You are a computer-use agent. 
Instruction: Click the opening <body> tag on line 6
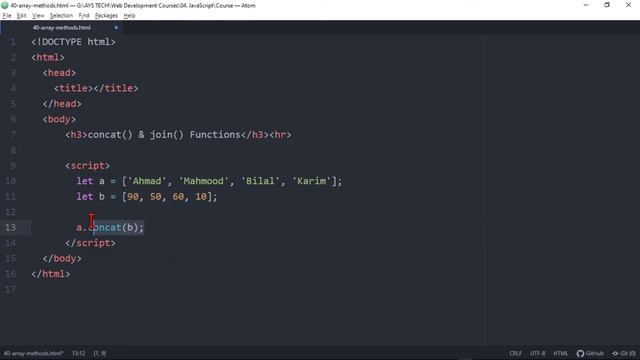coord(59,119)
